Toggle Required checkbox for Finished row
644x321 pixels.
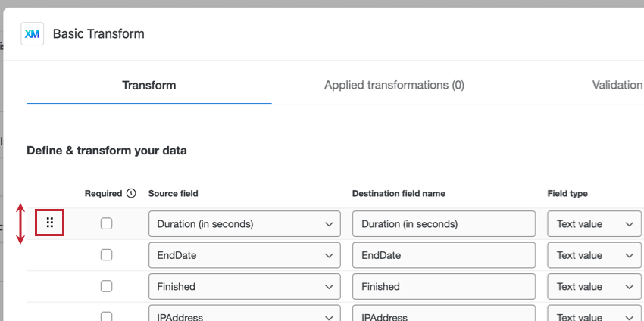107,286
